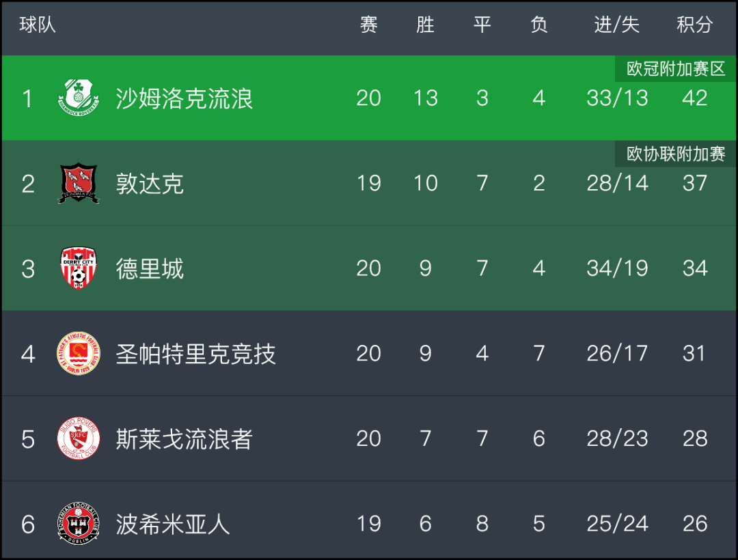
Task: Click the 胜 column header
Action: (426, 25)
